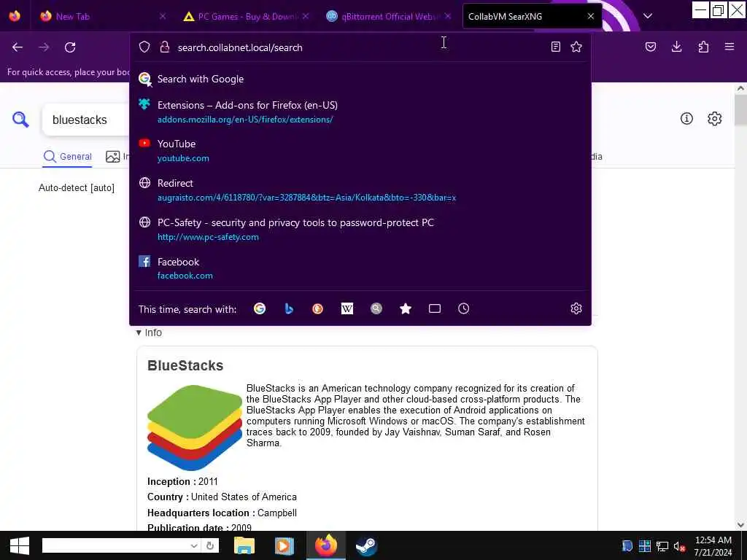Open the YouTube suggestion
This screenshot has width=747, height=560.
[x=360, y=150]
